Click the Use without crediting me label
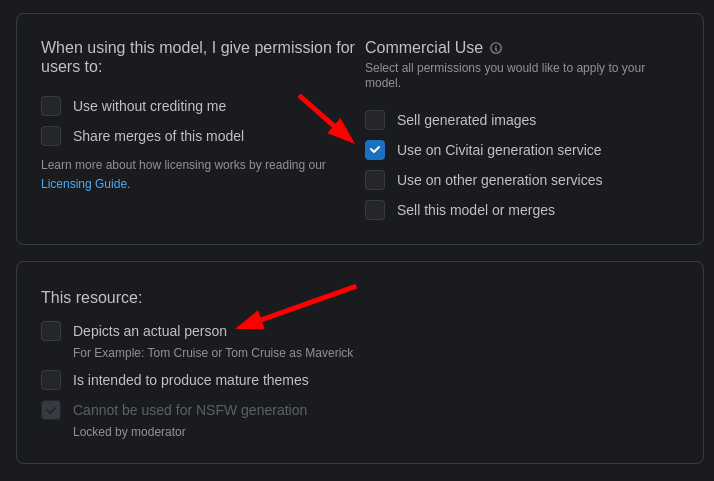 tap(149, 106)
